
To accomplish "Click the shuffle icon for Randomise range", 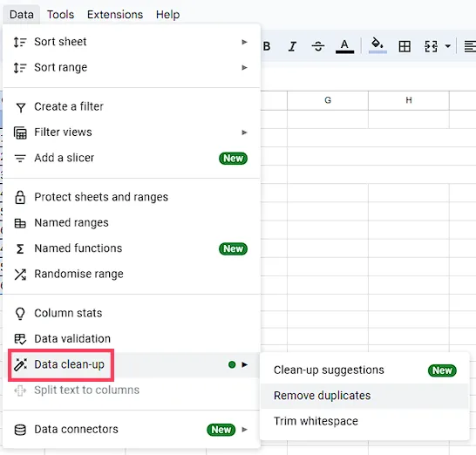I will click(20, 275).
